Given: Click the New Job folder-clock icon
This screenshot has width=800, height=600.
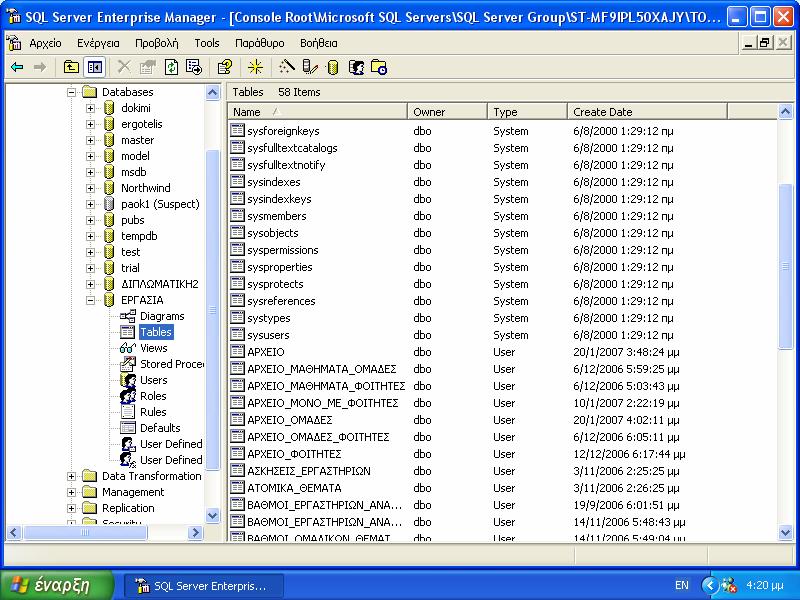Looking at the screenshot, I should coord(379,67).
